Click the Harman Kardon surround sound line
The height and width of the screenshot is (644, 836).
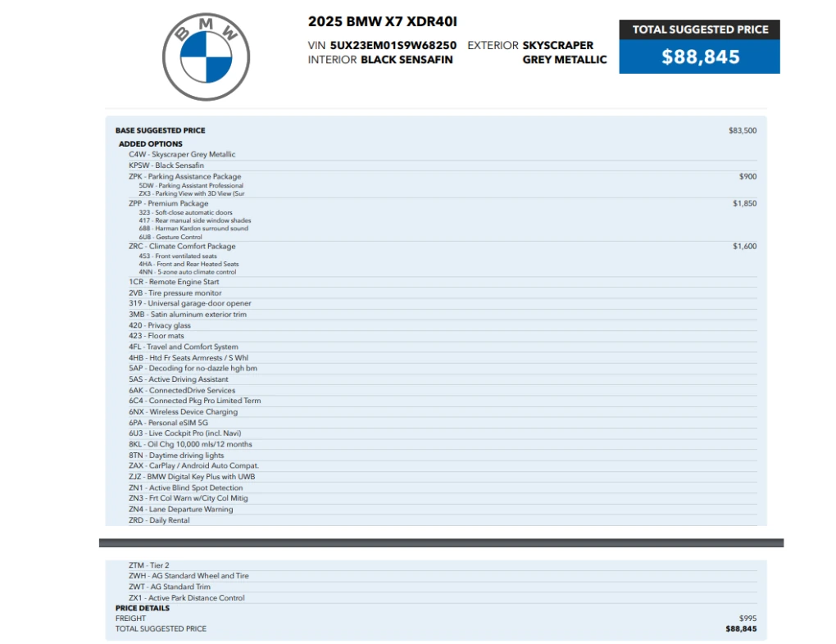point(193,229)
